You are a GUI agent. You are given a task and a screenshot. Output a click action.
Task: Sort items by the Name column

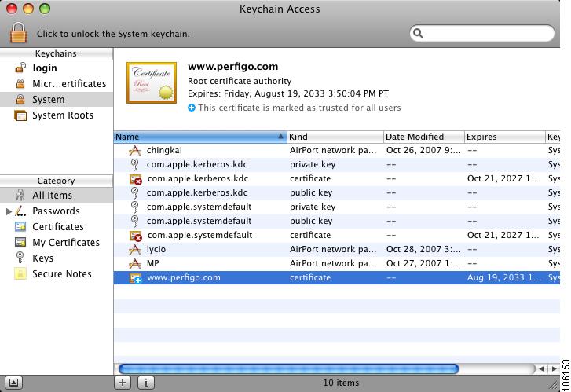point(200,137)
